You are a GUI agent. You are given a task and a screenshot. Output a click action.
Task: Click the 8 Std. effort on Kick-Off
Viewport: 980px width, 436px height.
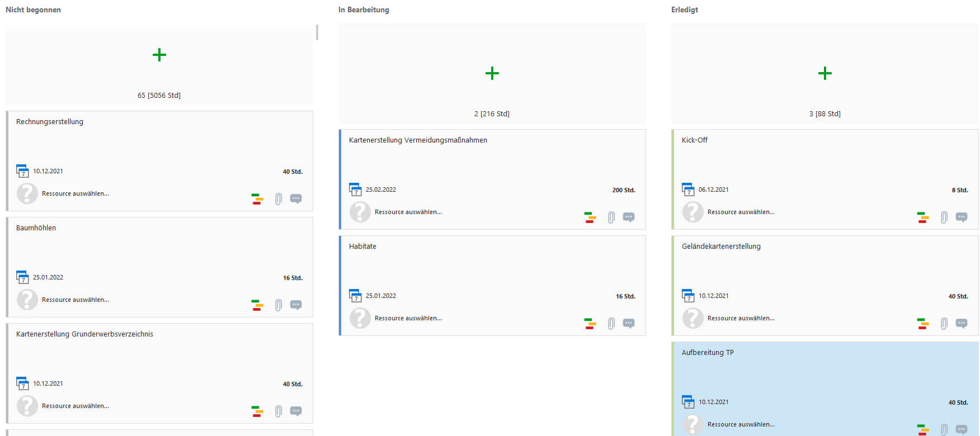(x=960, y=190)
